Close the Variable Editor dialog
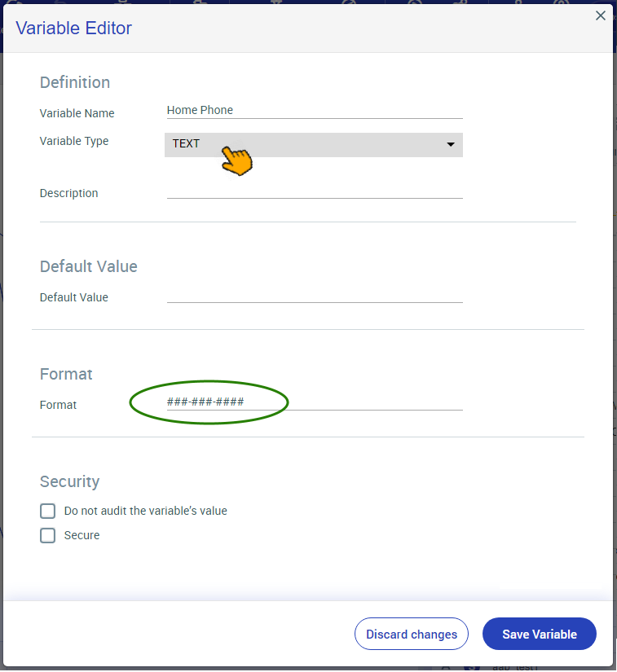 [x=600, y=15]
